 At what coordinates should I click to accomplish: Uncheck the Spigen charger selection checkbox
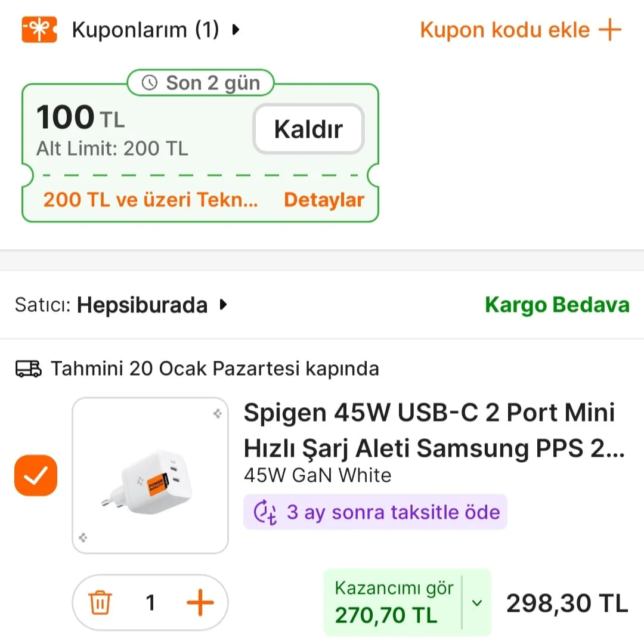36,475
